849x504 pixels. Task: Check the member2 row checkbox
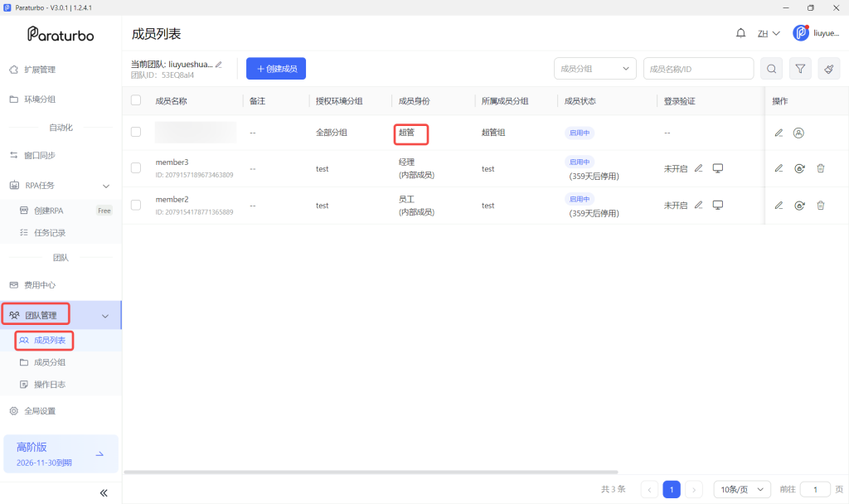(x=136, y=205)
